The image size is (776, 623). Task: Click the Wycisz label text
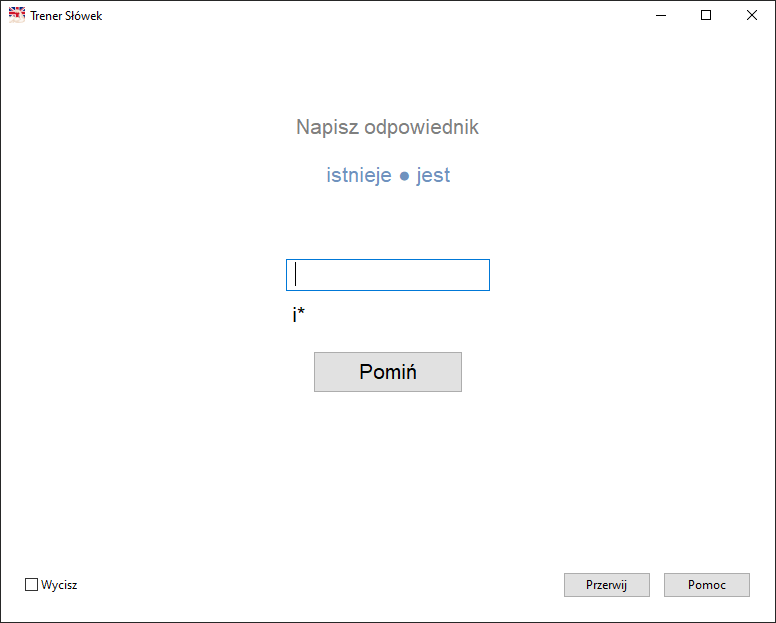(59, 585)
